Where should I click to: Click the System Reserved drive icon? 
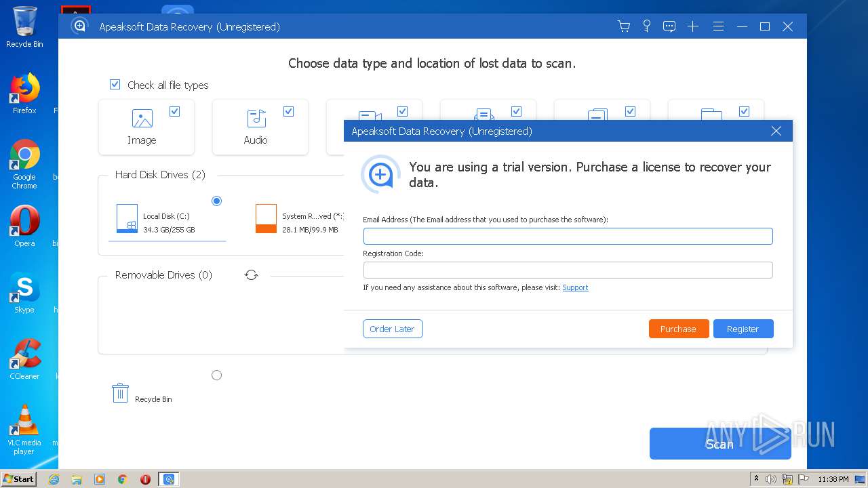pyautogui.click(x=266, y=218)
